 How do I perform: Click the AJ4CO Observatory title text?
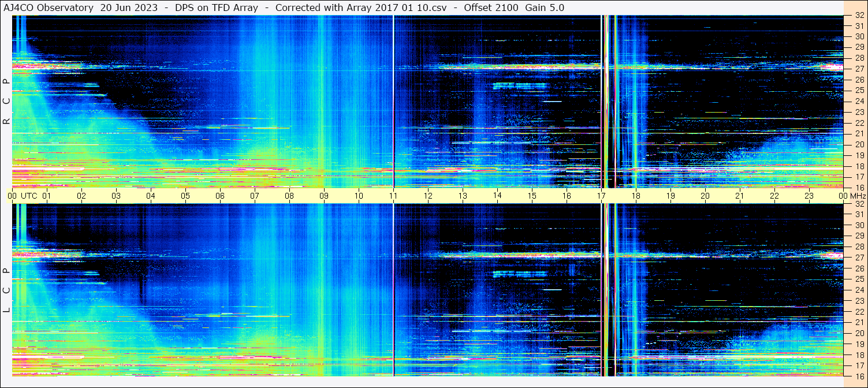[49, 8]
